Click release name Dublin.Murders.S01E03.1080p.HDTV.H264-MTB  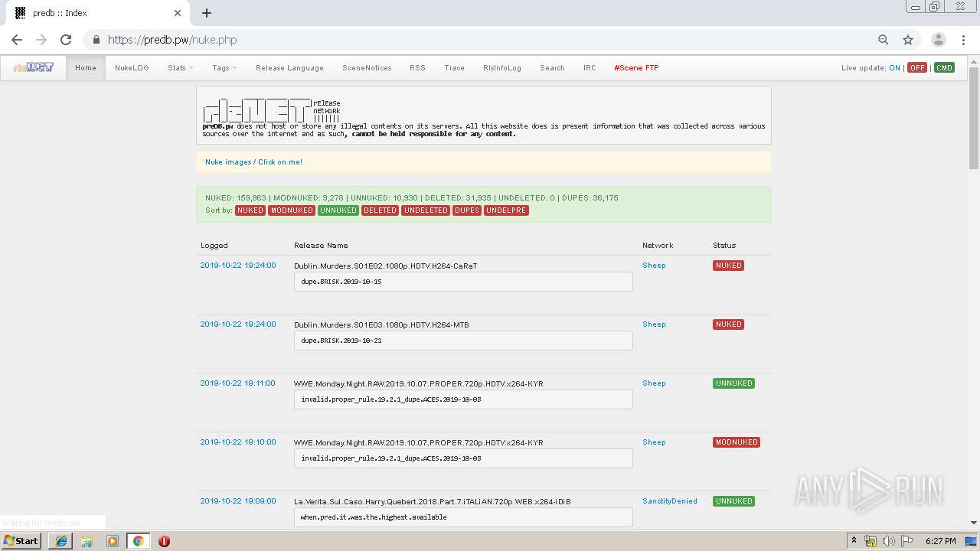click(381, 325)
